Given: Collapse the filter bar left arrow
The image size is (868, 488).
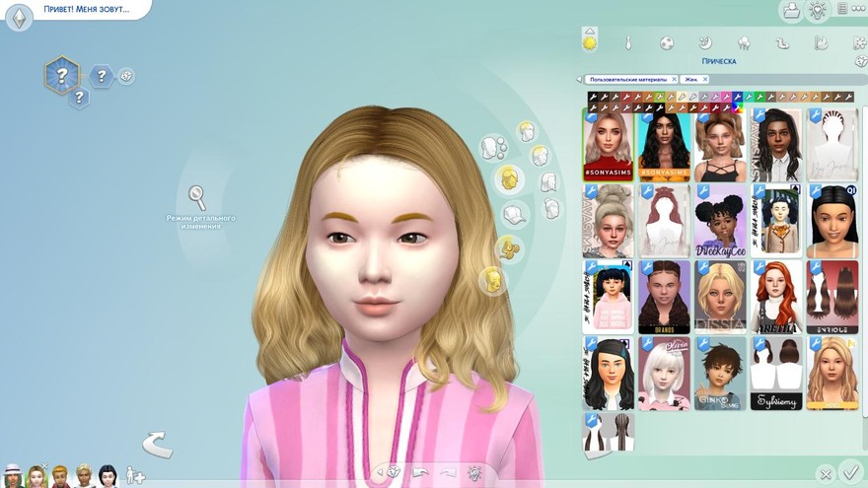Looking at the screenshot, I should (579, 79).
